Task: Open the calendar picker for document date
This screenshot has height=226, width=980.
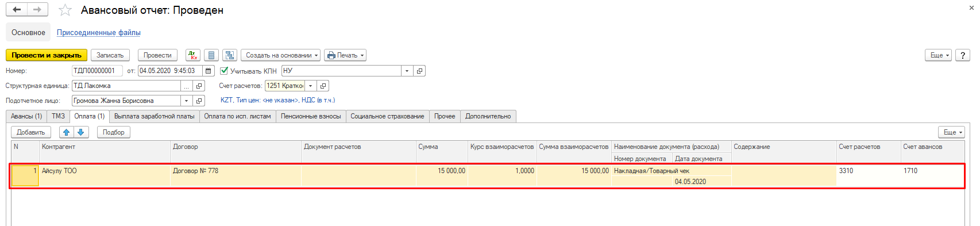Action: pos(209,71)
